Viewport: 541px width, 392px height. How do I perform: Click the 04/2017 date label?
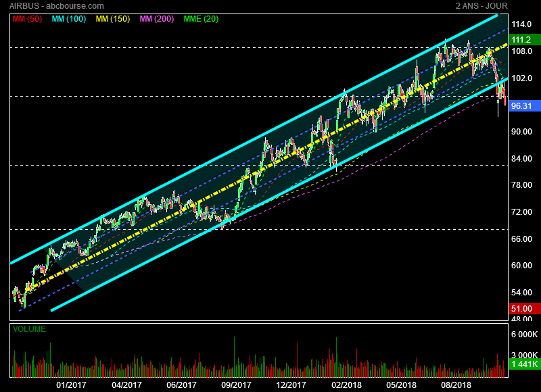126,385
